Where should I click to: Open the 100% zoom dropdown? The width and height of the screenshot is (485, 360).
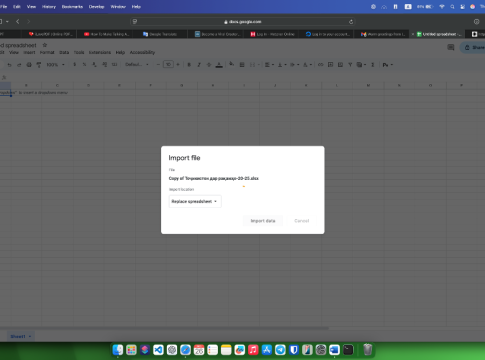(x=55, y=65)
